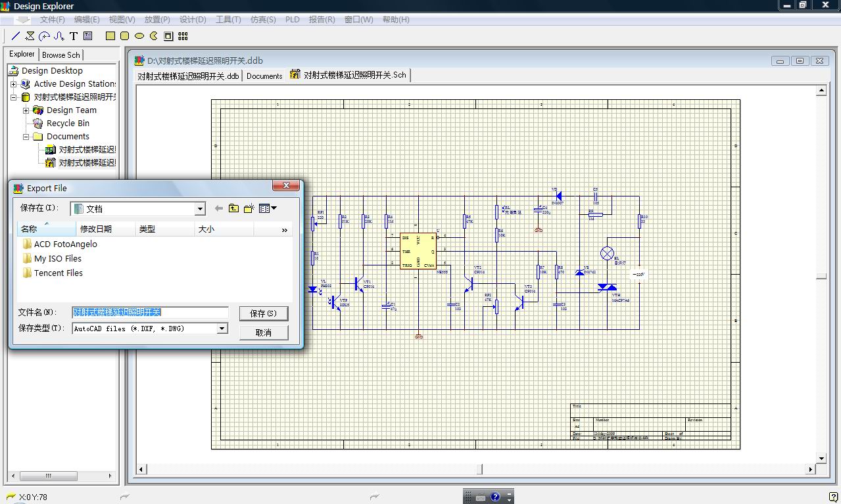This screenshot has width=841, height=504.
Task: Click the Explorer panel horizontal scrollbar thumb
Action: [48, 476]
